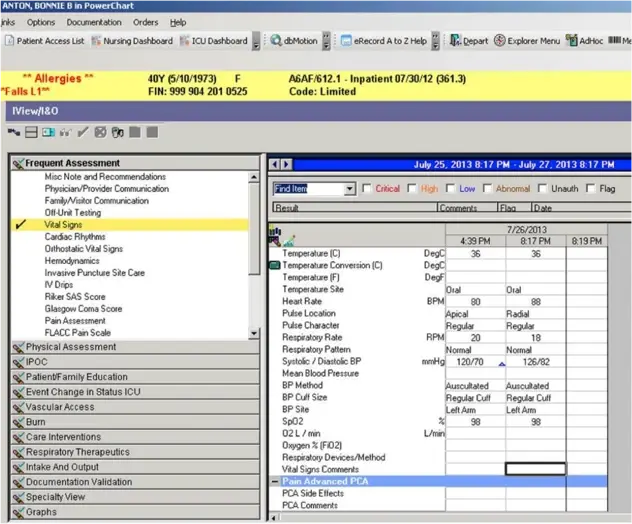Image resolution: width=632 pixels, height=524 pixels.
Task: Toggle the High filter checkbox
Action: 412,189
